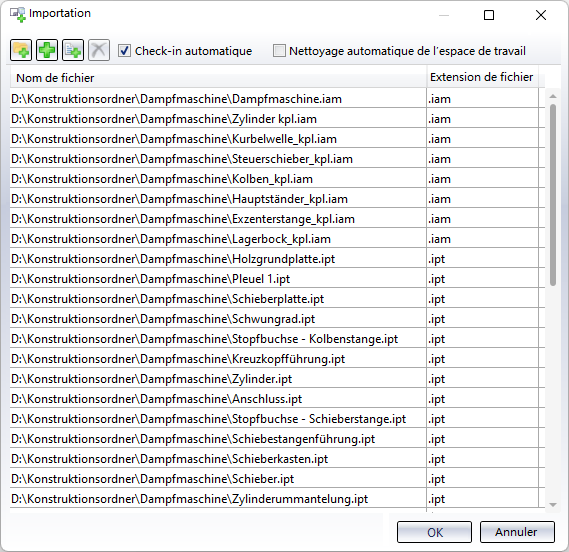The width and height of the screenshot is (569, 552).
Task: Click the vertical scrollbar thumb
Action: 553,195
